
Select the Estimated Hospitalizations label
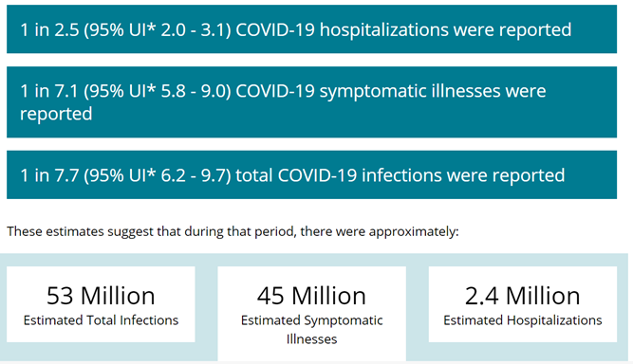point(523,320)
